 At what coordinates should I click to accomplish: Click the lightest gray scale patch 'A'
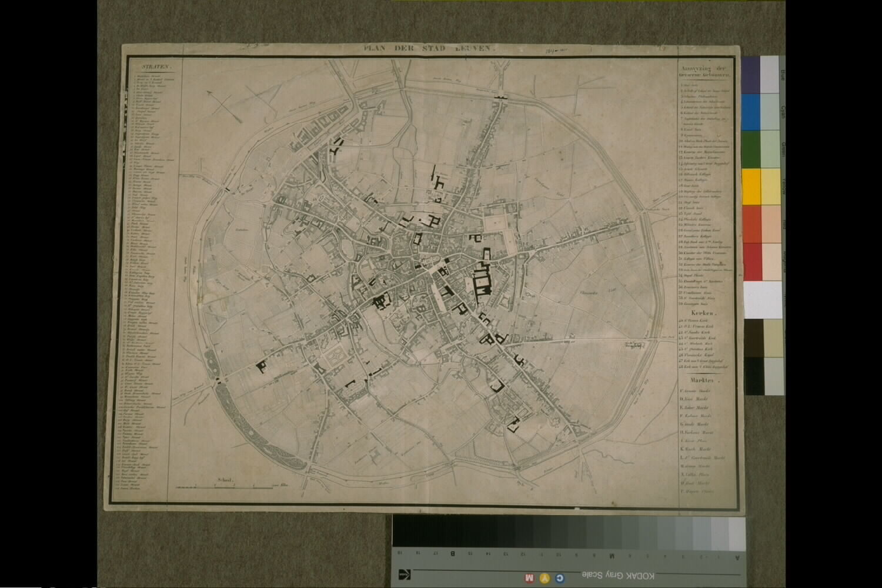[736, 534]
